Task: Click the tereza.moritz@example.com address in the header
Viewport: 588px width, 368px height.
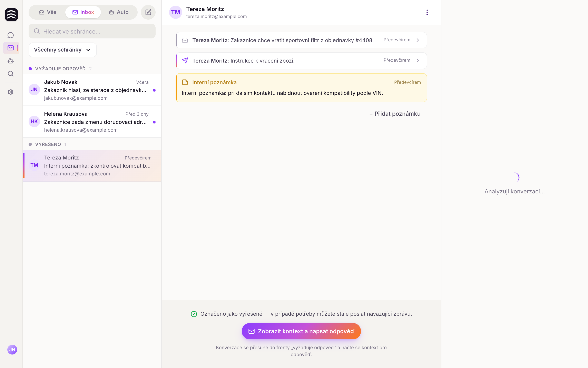Action: [216, 16]
